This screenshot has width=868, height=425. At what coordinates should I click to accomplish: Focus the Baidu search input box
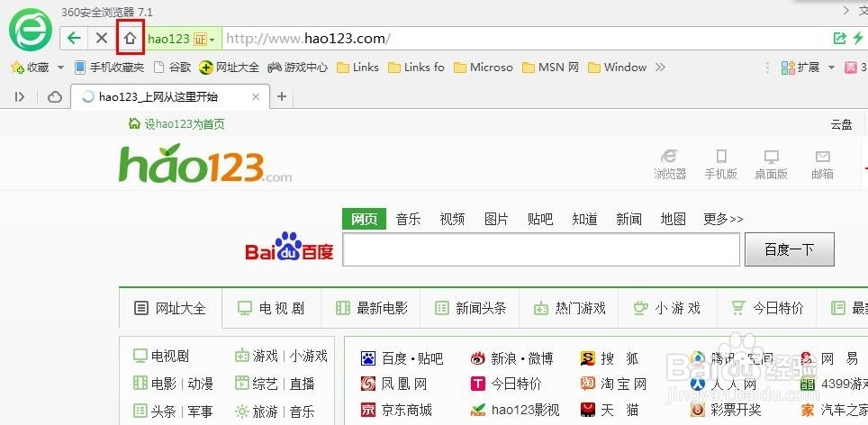(541, 249)
